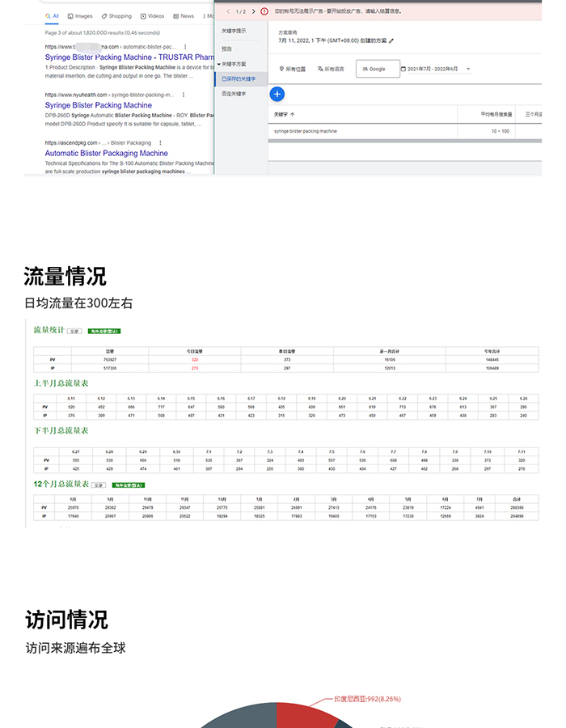Click 平均每月搜索量 column header
566x728 pixels.
[x=496, y=114]
